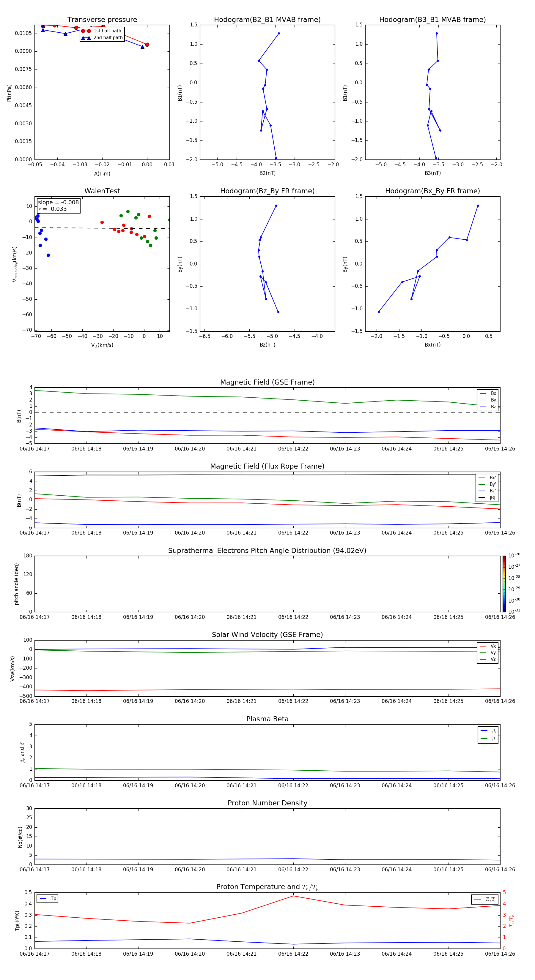
Task: Click the B3(nT) x-axis label
Action: click(432, 173)
